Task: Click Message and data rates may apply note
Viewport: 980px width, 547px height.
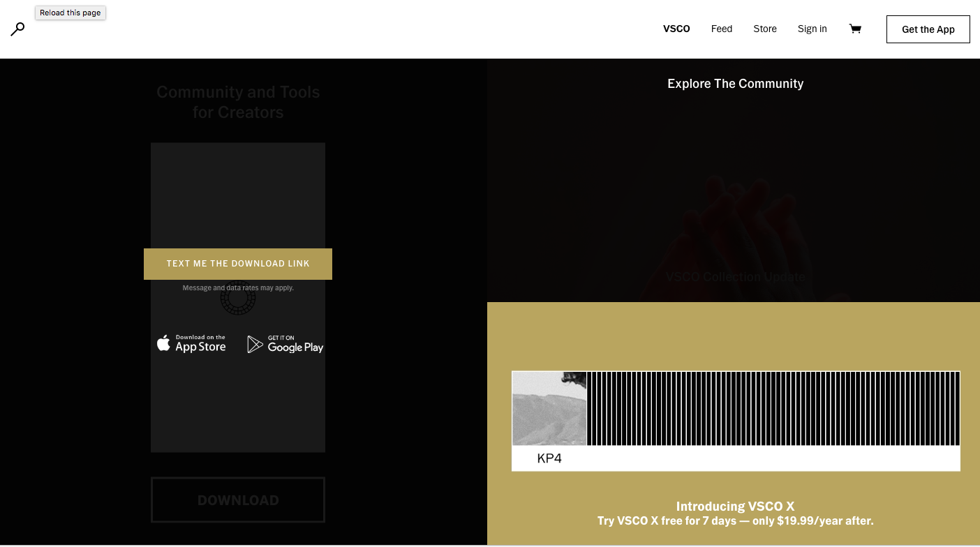Action: pos(238,287)
